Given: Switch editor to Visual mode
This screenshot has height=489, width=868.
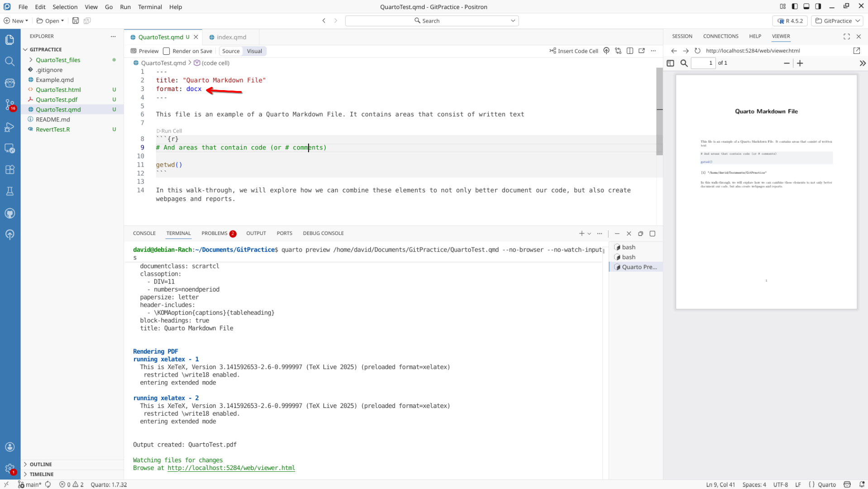Looking at the screenshot, I should click(x=254, y=51).
